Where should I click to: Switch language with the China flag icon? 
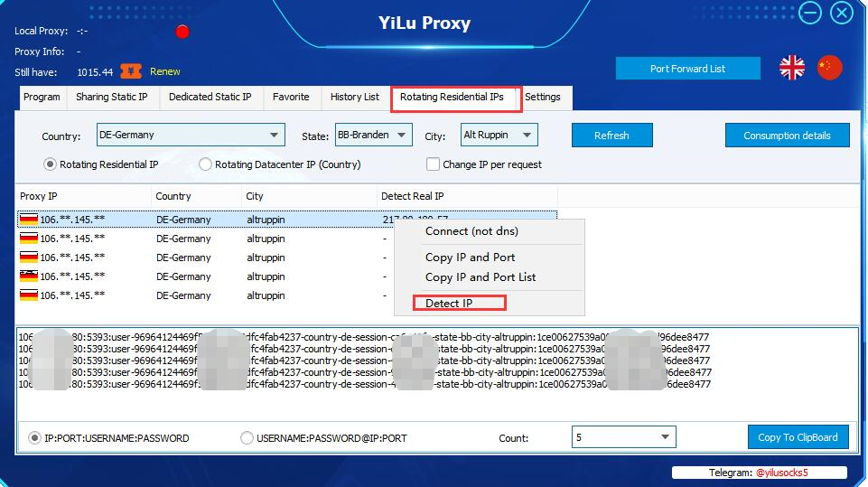pyautogui.click(x=829, y=68)
